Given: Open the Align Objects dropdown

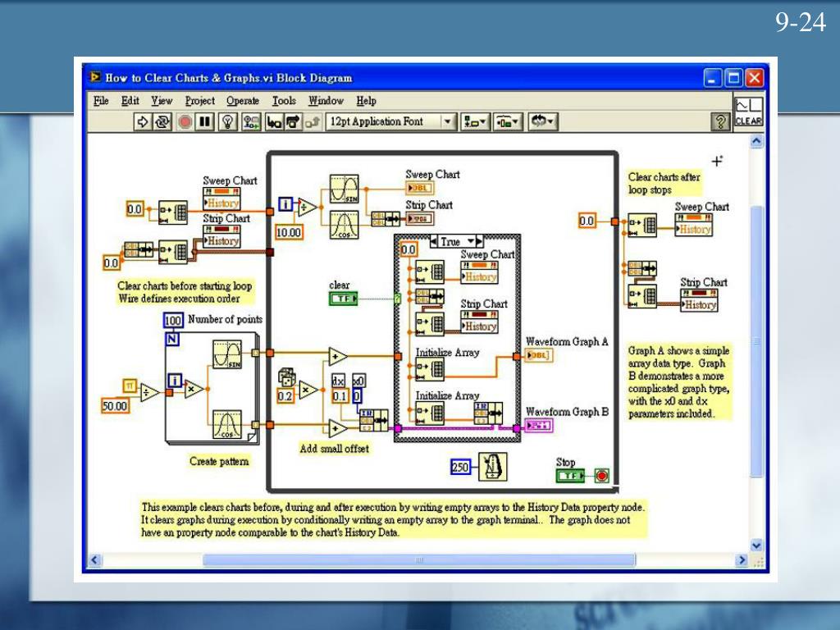Looking at the screenshot, I should [x=475, y=122].
